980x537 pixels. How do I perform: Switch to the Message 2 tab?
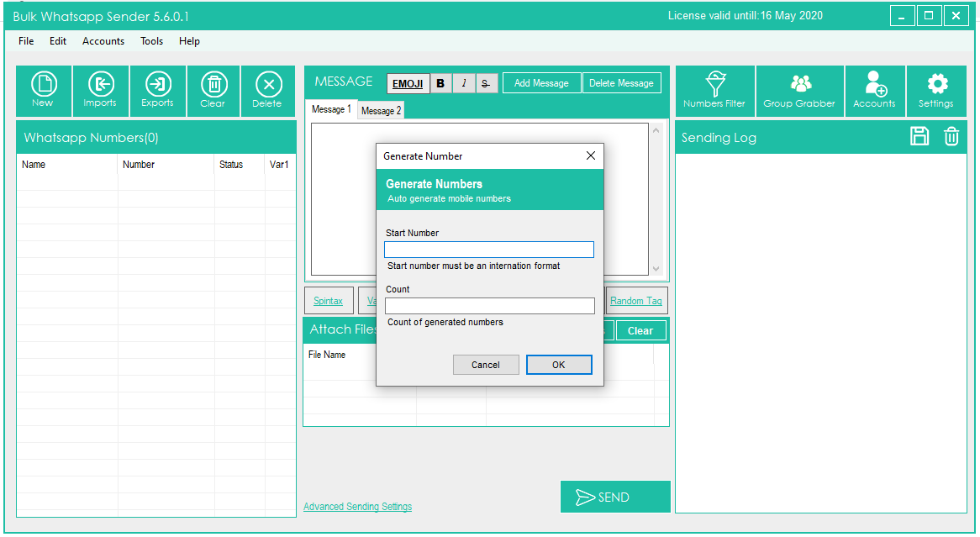point(381,111)
